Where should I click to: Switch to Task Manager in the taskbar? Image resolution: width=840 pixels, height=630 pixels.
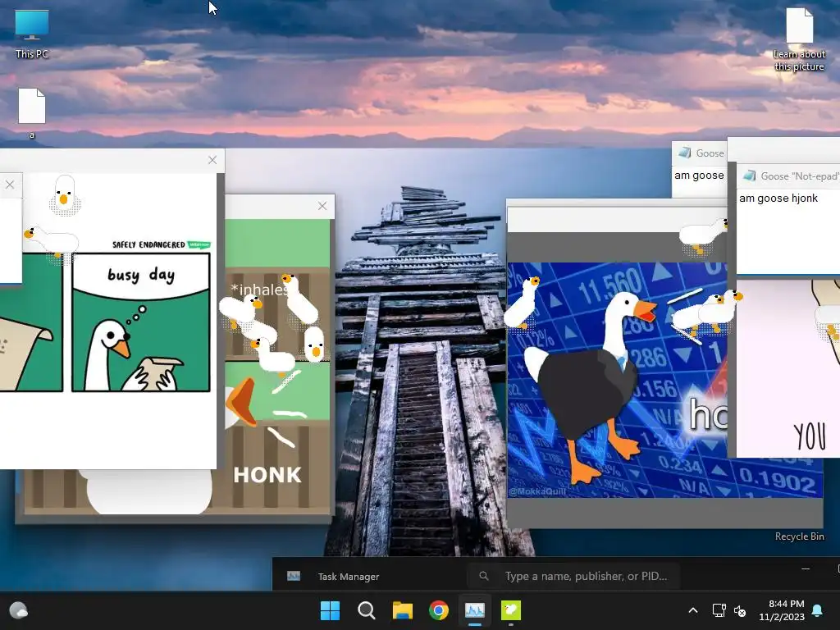pos(475,610)
